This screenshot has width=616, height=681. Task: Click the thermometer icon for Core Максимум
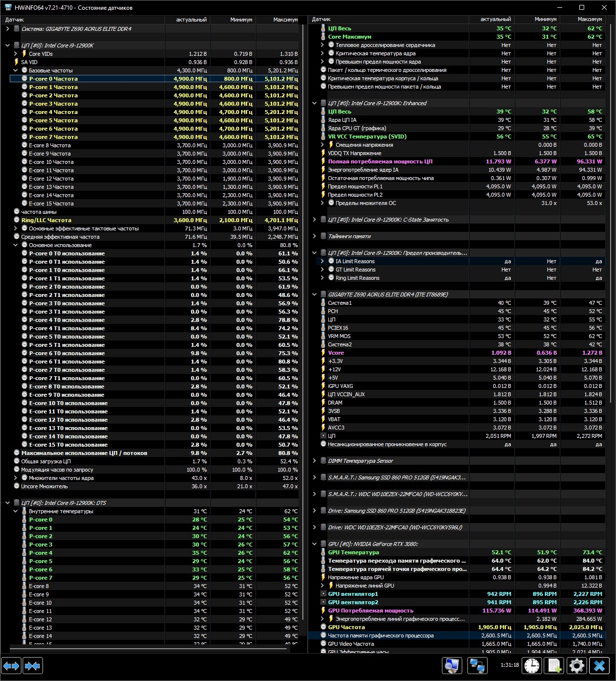[x=323, y=37]
